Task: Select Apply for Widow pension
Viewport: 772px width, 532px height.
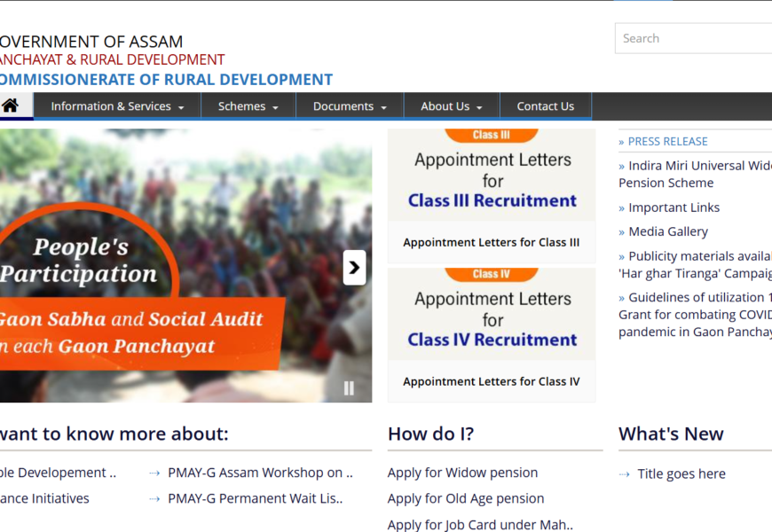Action: point(462,473)
